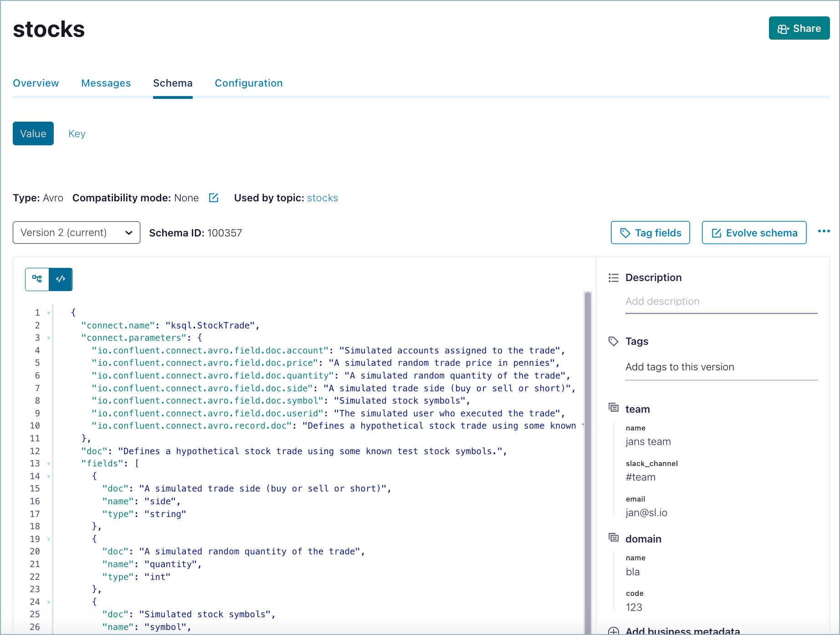Open the Configuration tab
Viewport: 840px width, 635px height.
pyautogui.click(x=249, y=83)
